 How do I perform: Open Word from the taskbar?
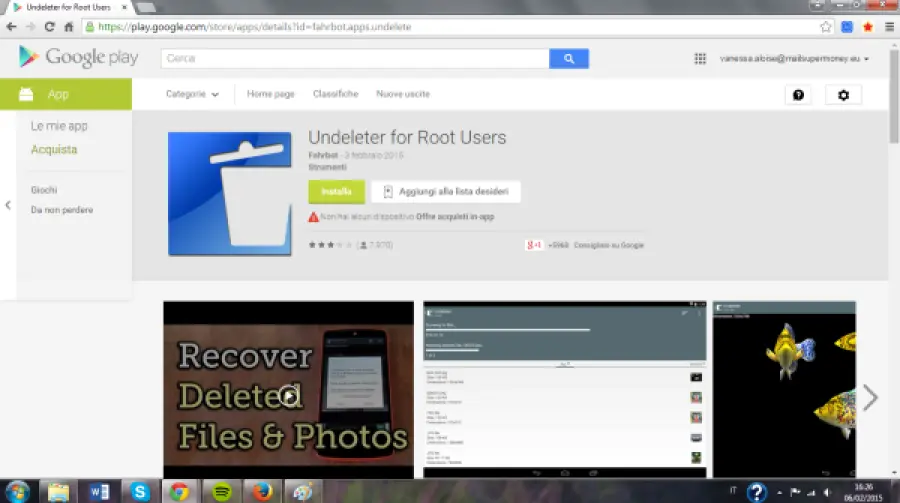[x=99, y=492]
